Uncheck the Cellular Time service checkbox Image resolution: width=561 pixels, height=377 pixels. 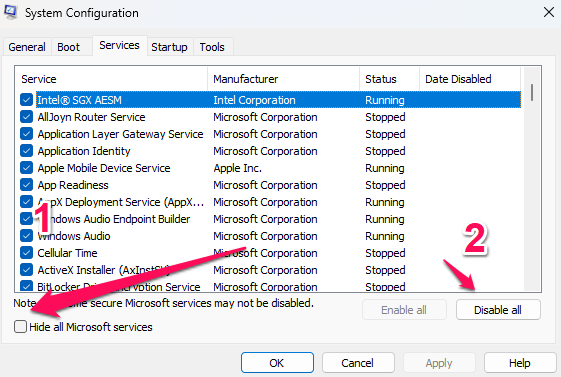(26, 253)
